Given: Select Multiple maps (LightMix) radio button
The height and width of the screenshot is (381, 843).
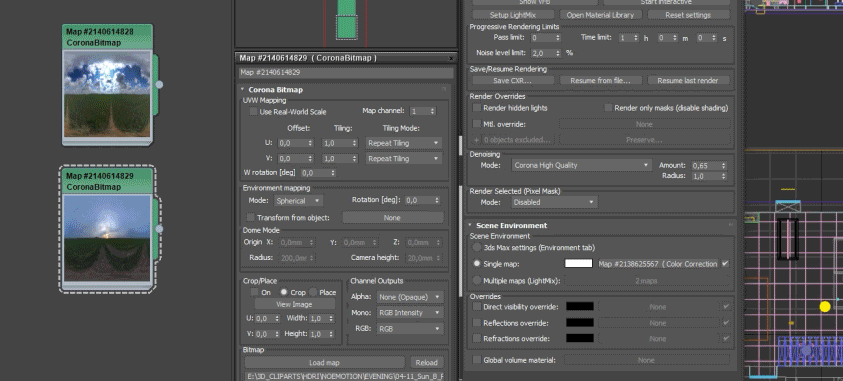Looking at the screenshot, I should coord(476,281).
